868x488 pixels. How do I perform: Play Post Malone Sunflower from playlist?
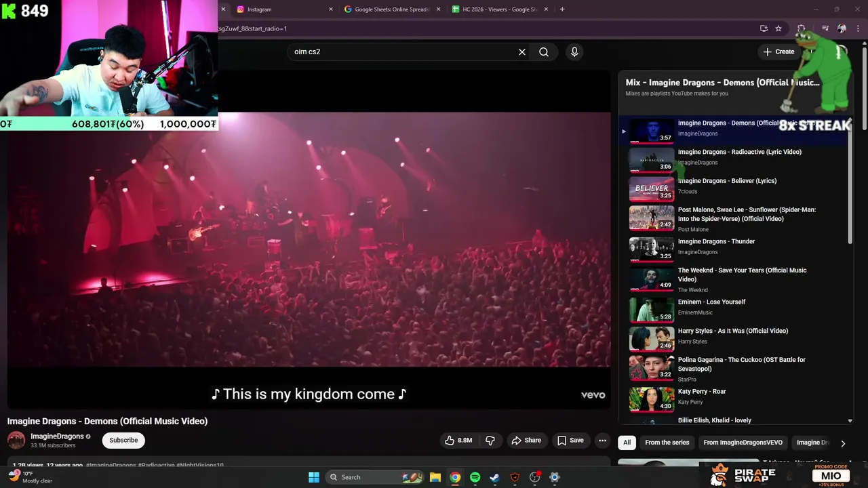747,214
